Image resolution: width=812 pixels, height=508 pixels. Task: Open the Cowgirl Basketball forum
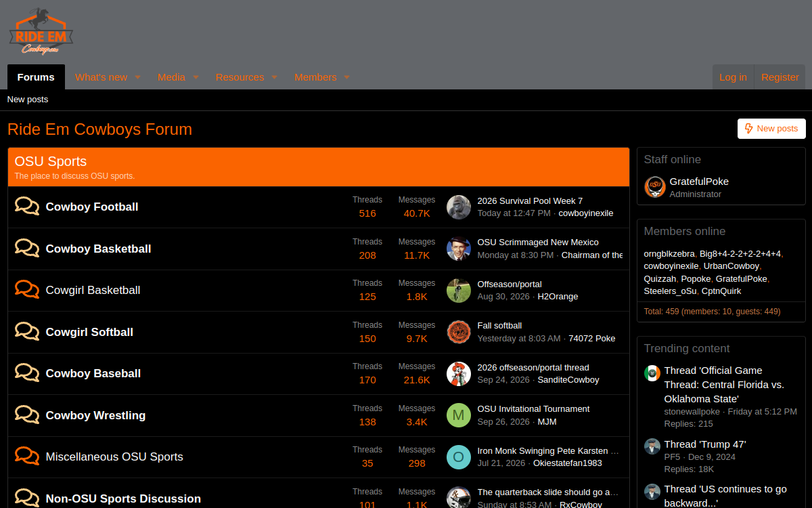[93, 290]
